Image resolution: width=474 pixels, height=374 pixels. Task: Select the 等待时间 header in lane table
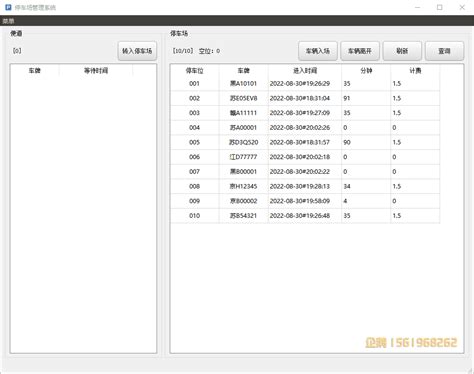pyautogui.click(x=96, y=71)
